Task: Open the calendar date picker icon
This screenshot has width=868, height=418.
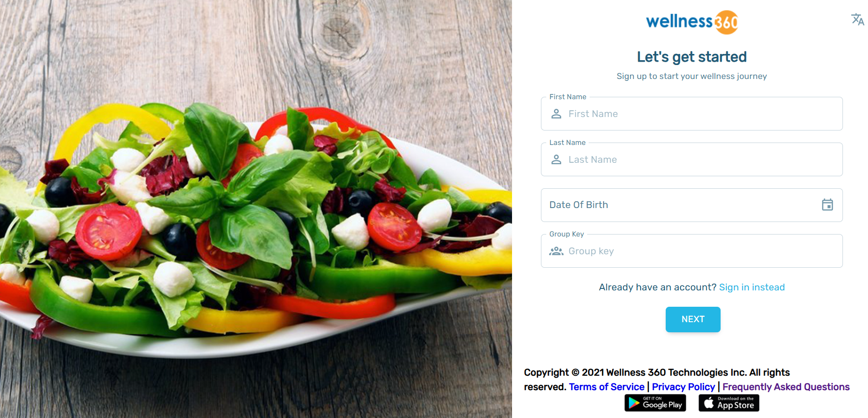Action: click(x=828, y=205)
